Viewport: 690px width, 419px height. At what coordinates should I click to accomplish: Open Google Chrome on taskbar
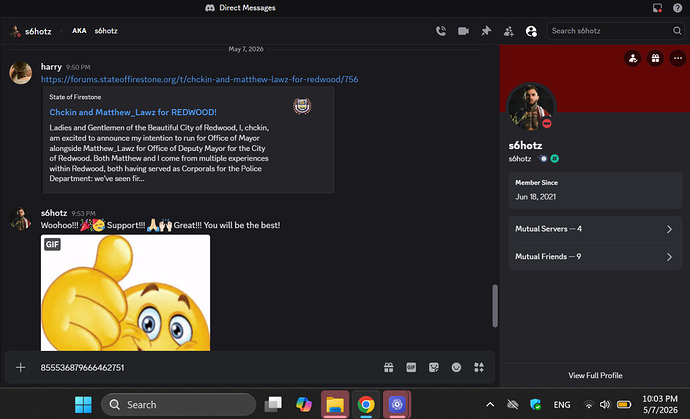tap(366, 404)
